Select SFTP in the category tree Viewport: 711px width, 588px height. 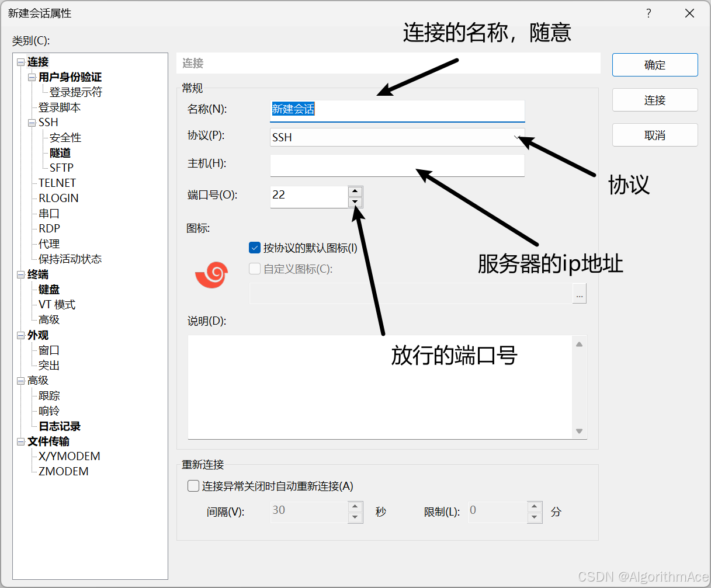(61, 168)
